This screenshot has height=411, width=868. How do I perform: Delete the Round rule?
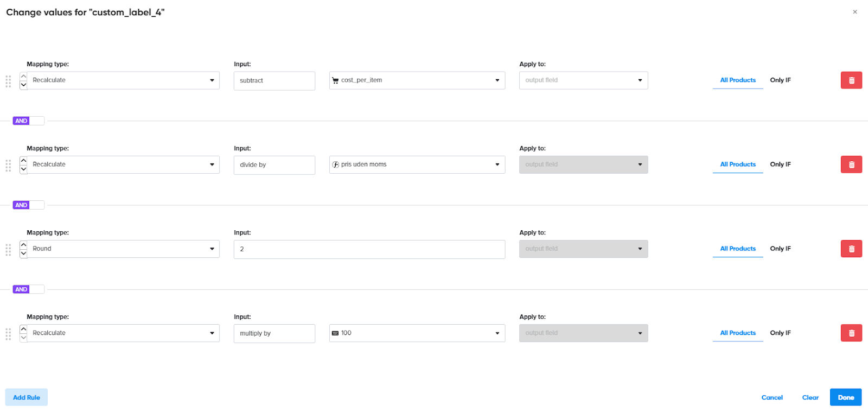pos(851,249)
